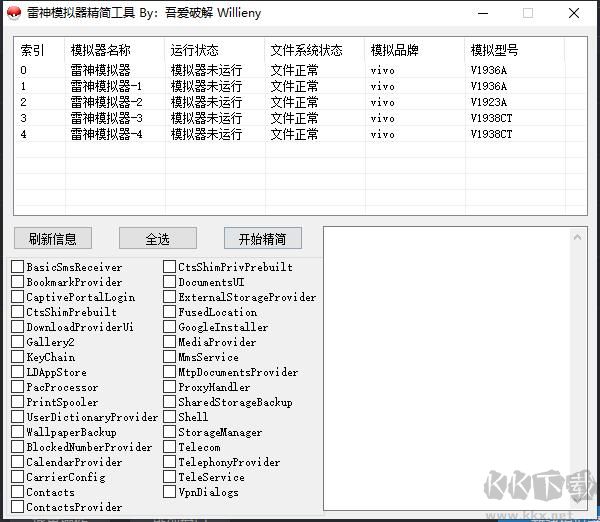Select the TelephonyProvider checkbox
Image resolution: width=600 pixels, height=522 pixels.
(170, 462)
